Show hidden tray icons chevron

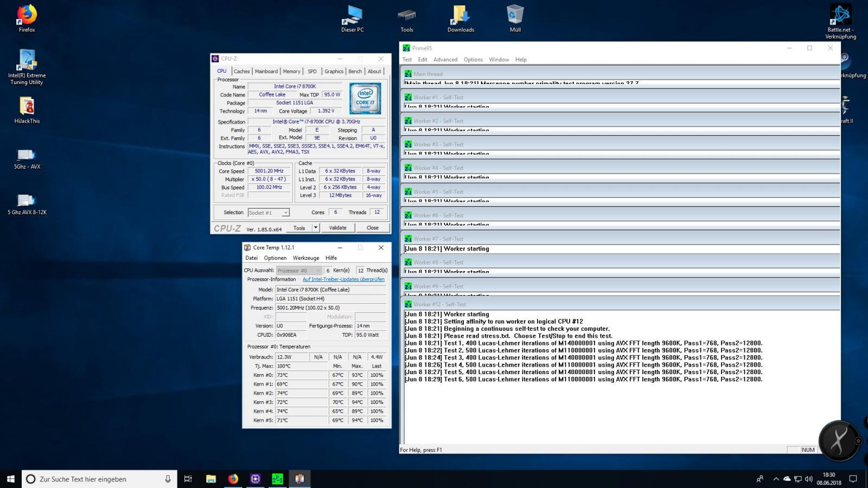(776, 479)
